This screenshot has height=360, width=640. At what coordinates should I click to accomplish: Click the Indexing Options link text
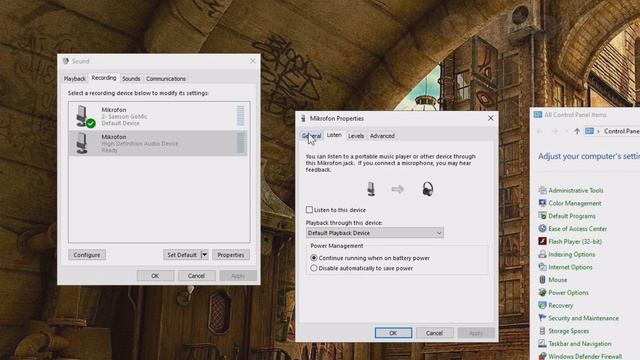click(571, 254)
